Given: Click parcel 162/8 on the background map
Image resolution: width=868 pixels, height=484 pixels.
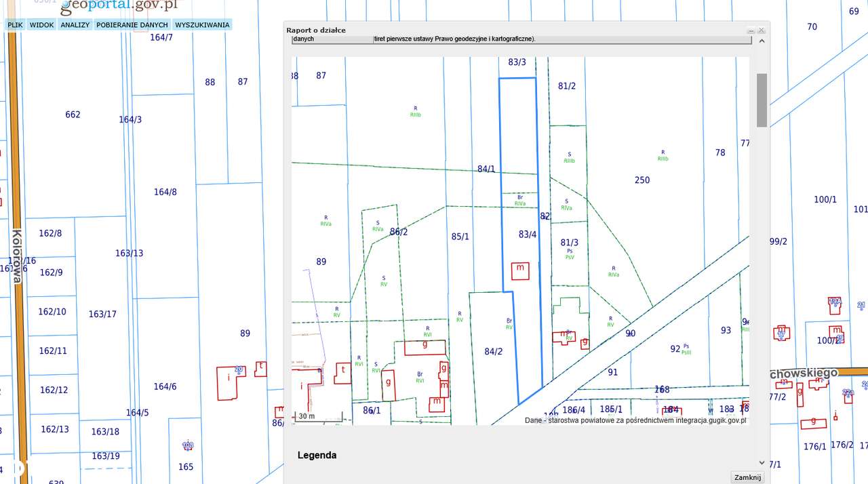Looking at the screenshot, I should [50, 233].
